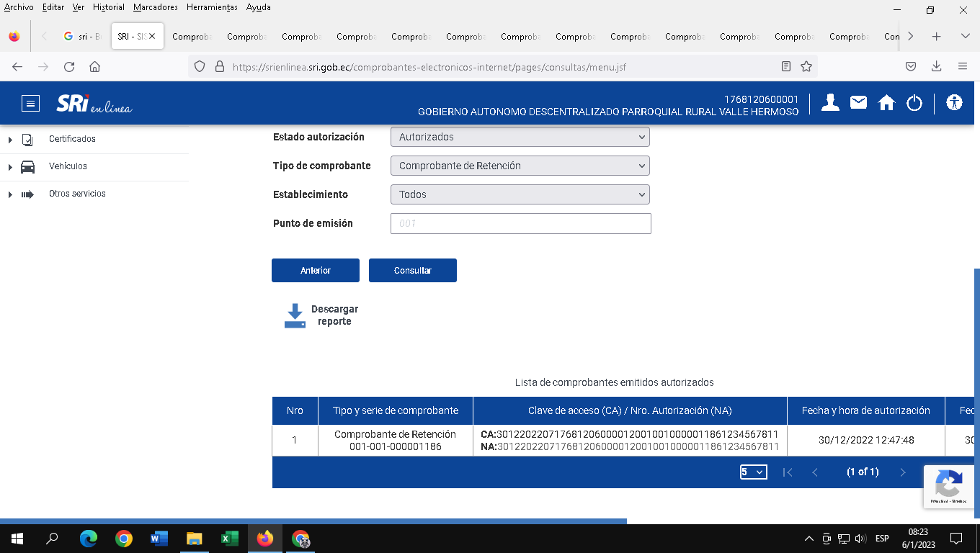This screenshot has height=553, width=980.
Task: Open the accessibility options icon
Action: point(955,103)
